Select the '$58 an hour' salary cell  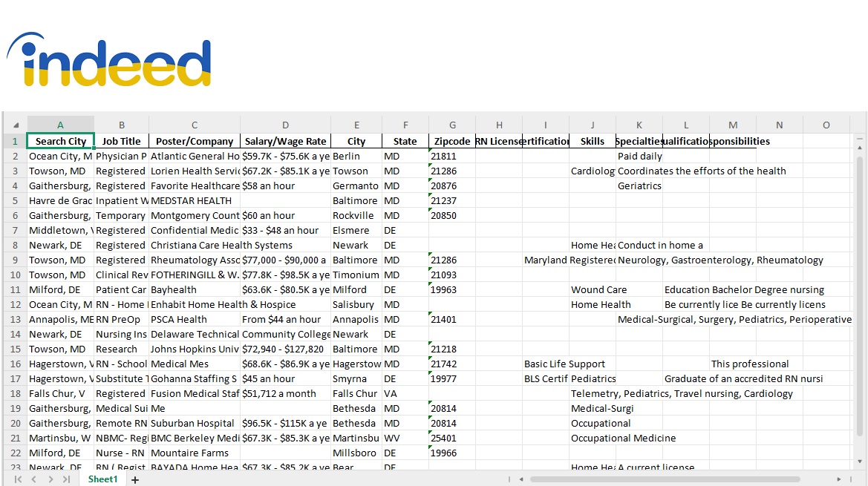[x=286, y=185]
